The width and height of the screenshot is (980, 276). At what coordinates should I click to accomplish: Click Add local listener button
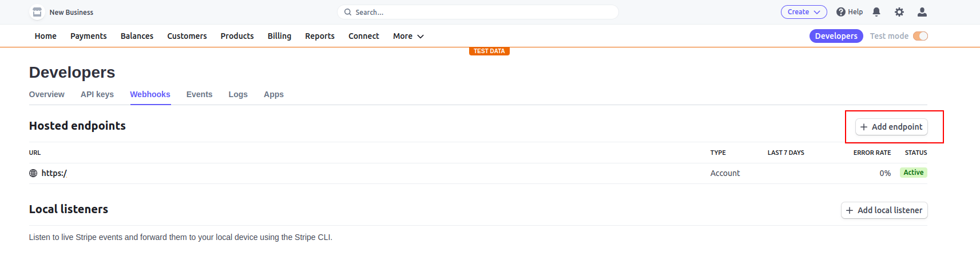[x=884, y=210]
